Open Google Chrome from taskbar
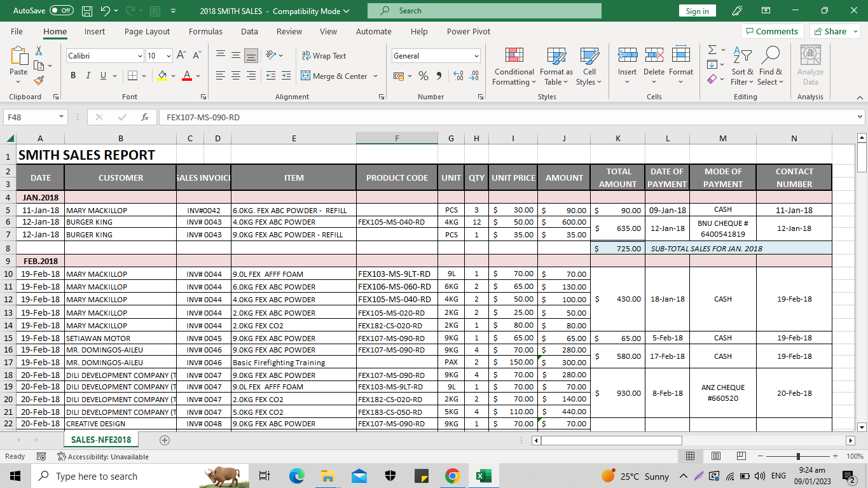Viewport: 868px width, 488px height. [452, 476]
